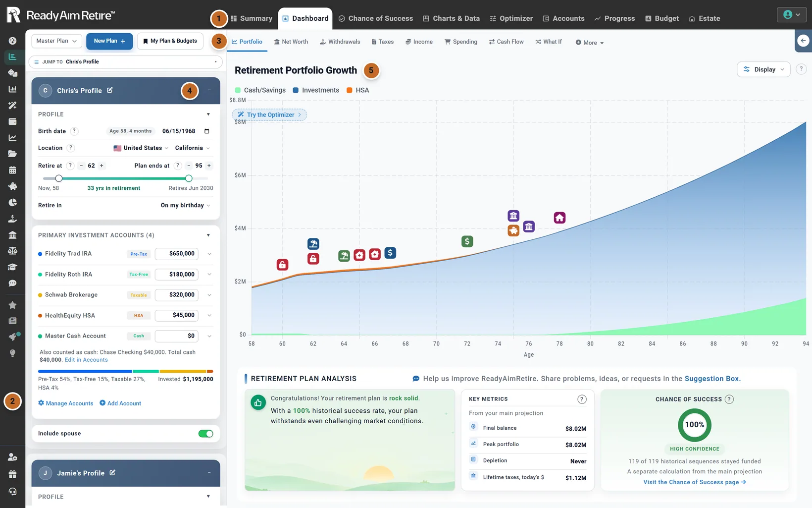Open the Withdrawals sub-tab

pyautogui.click(x=340, y=42)
